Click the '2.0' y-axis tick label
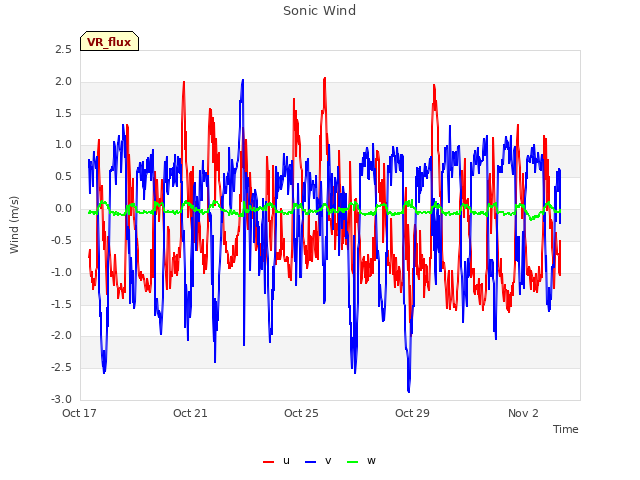Screen dimensions: 640x480 63,82
